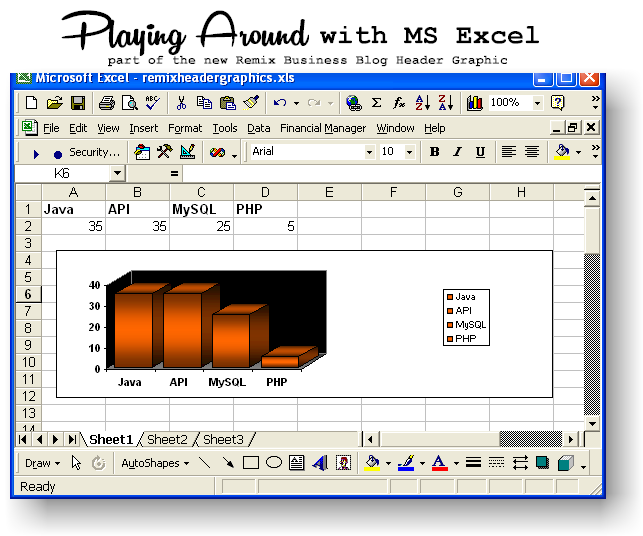Launch the Chart Wizard icon
The height and width of the screenshot is (536, 643).
tap(474, 103)
